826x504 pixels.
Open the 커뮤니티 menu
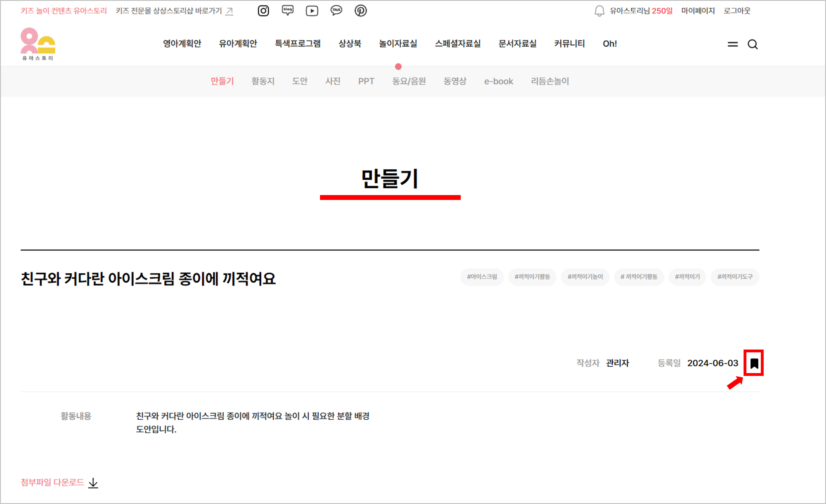(569, 44)
